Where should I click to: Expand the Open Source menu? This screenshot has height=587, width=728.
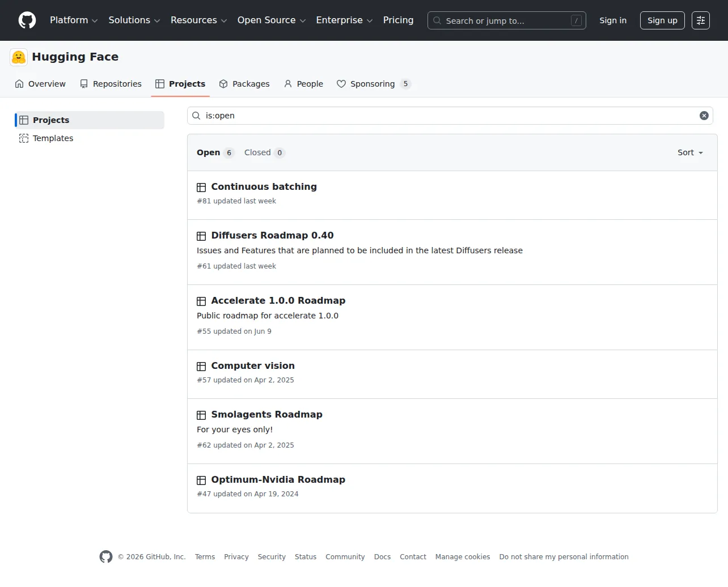coord(272,20)
